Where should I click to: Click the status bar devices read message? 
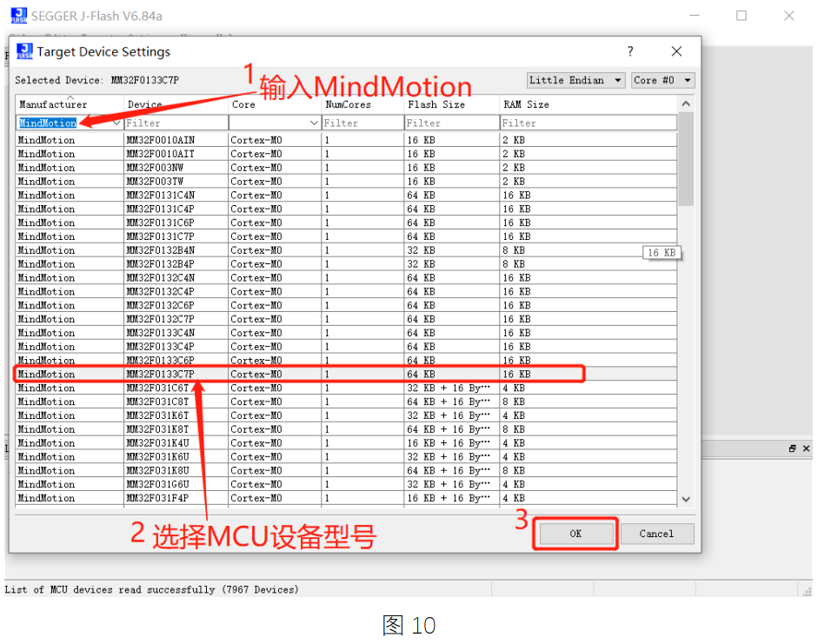(x=151, y=589)
